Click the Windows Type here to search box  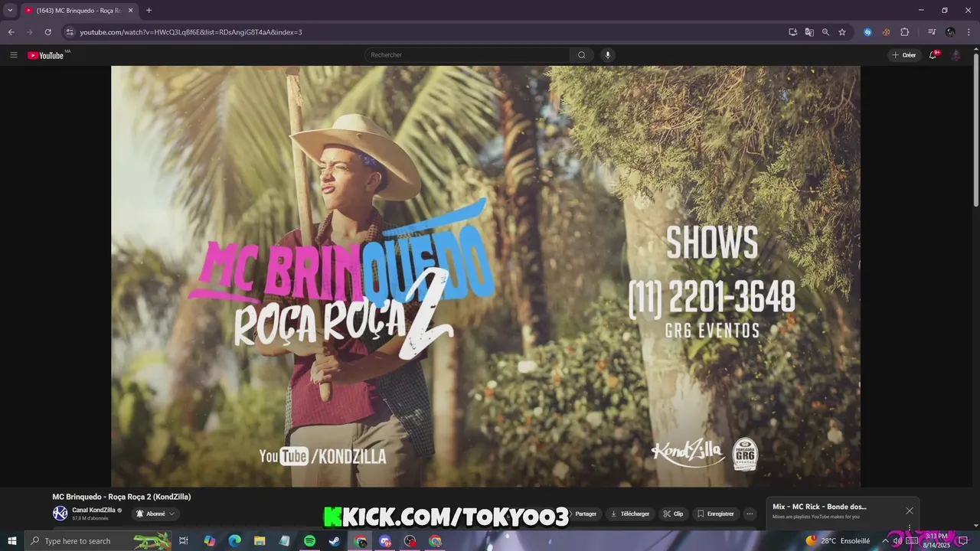point(98,541)
